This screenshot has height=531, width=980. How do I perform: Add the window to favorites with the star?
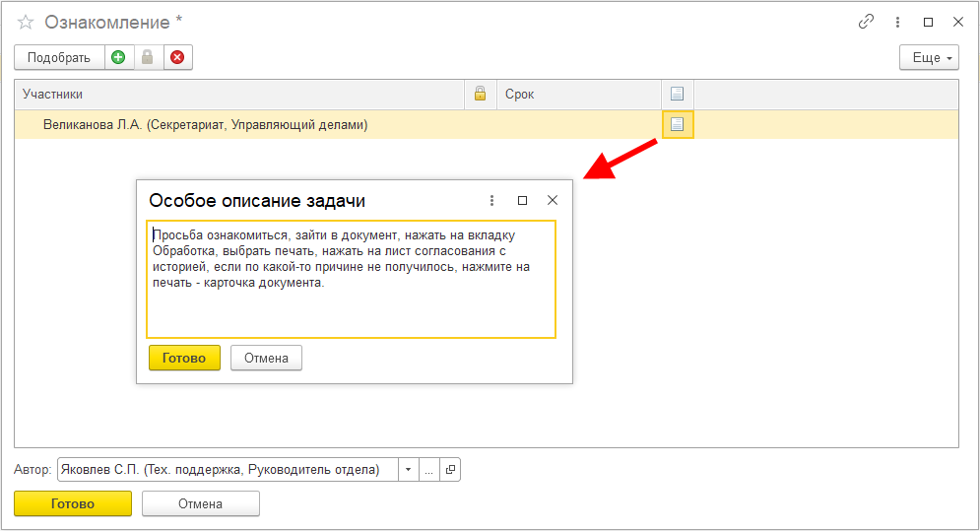coord(26,23)
